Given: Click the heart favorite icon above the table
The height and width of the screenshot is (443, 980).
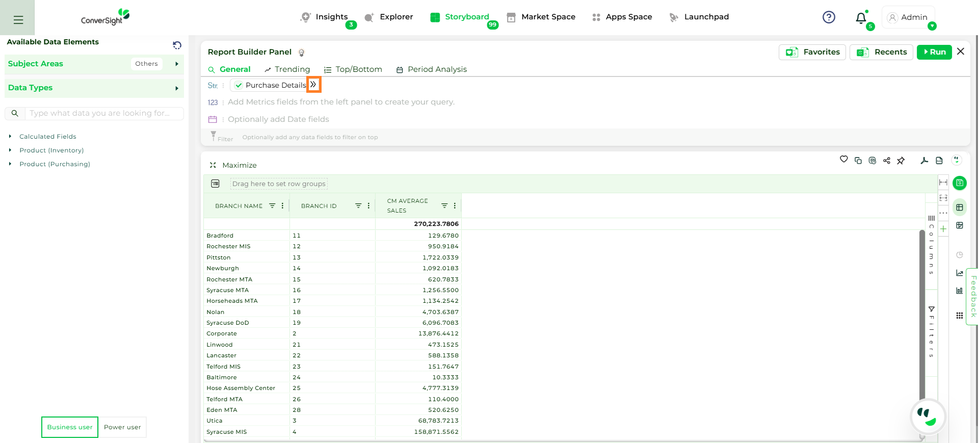Looking at the screenshot, I should point(843,160).
